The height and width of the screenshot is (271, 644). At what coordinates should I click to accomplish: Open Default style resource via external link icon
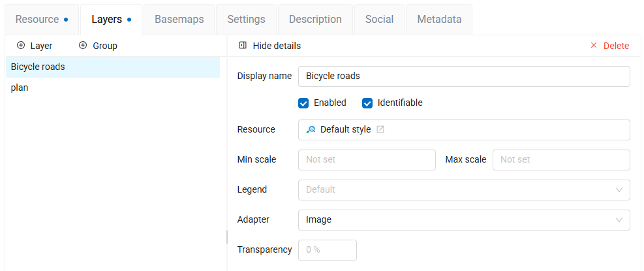click(380, 129)
